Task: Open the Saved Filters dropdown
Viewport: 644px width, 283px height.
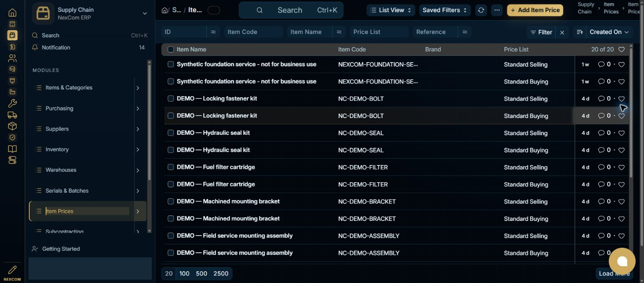Action: coord(445,10)
